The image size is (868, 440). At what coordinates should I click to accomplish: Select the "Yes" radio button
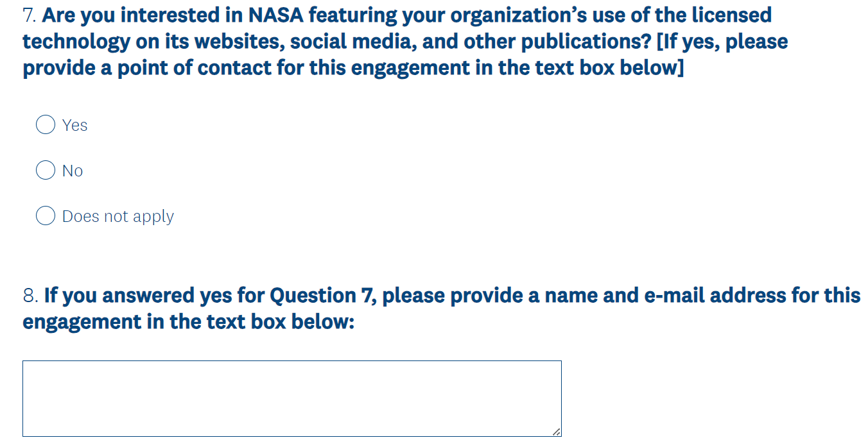pyautogui.click(x=46, y=124)
